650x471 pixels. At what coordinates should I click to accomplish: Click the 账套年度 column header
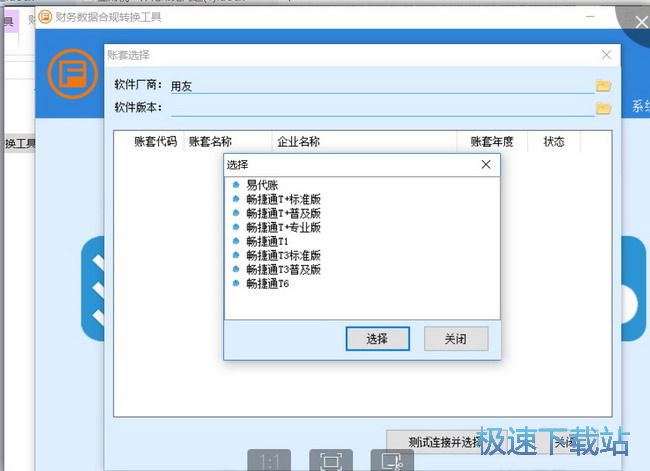point(492,142)
